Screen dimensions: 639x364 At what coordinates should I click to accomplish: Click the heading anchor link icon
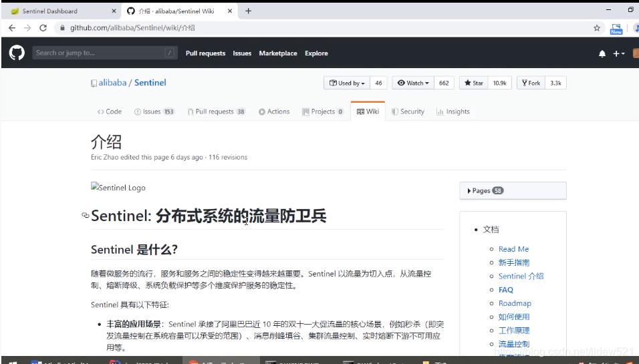point(85,215)
